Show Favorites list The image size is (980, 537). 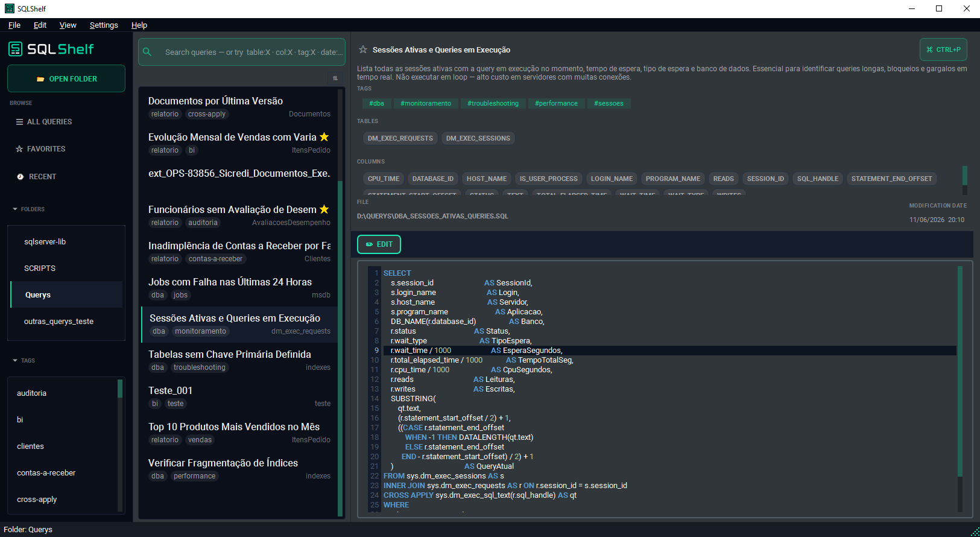(66, 149)
